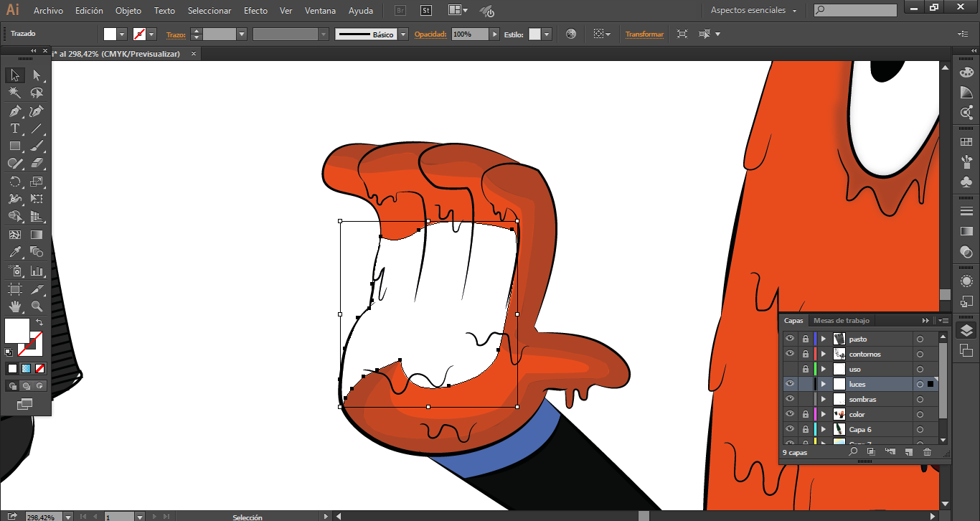
Task: Toggle visibility of the color layer
Action: coord(790,414)
